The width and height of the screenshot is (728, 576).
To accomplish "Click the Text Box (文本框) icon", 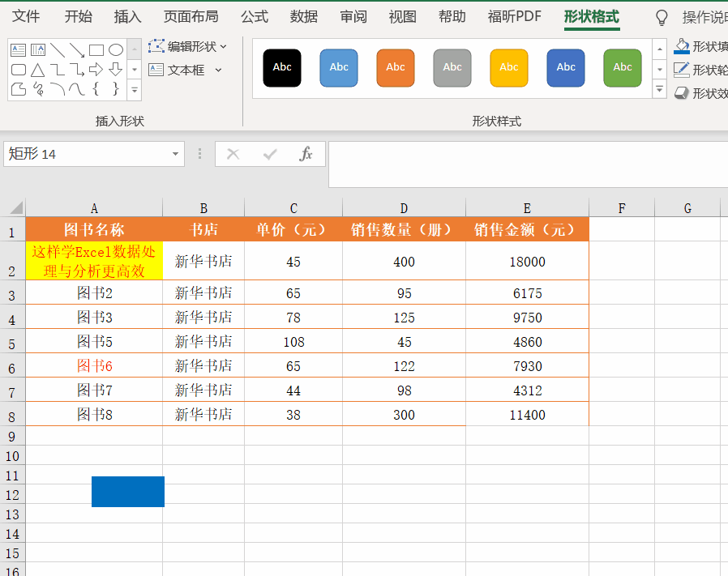I will point(156,70).
